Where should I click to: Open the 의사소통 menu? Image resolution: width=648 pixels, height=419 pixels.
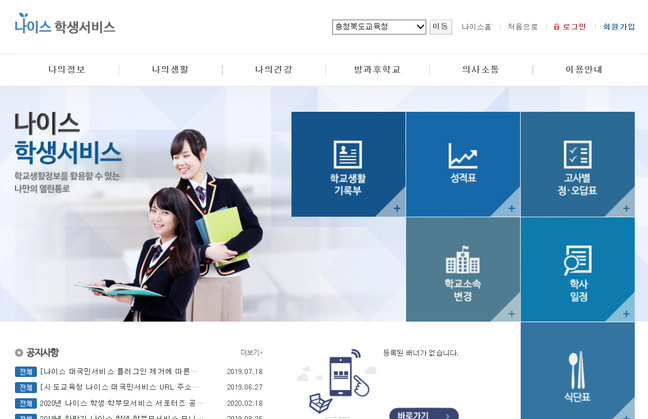[480, 69]
